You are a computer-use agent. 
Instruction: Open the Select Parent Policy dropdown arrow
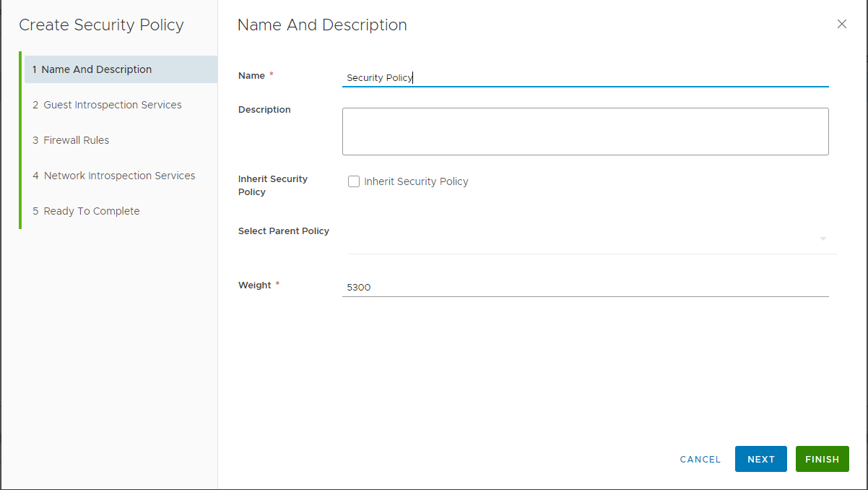tap(823, 238)
